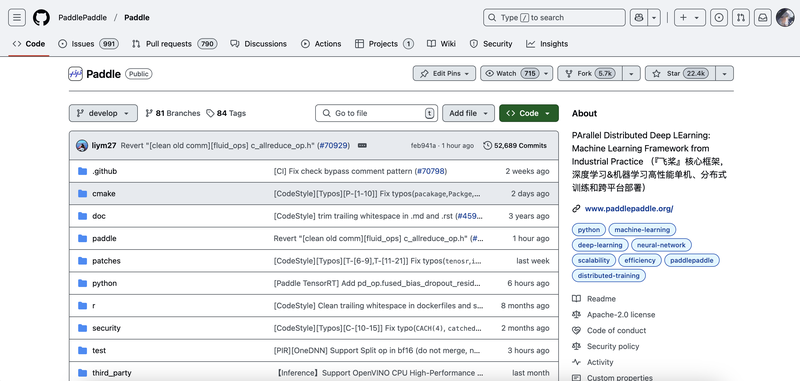Viewport: 800px width, 381px height.
Task: Click the commits history clock icon
Action: [x=487, y=145]
